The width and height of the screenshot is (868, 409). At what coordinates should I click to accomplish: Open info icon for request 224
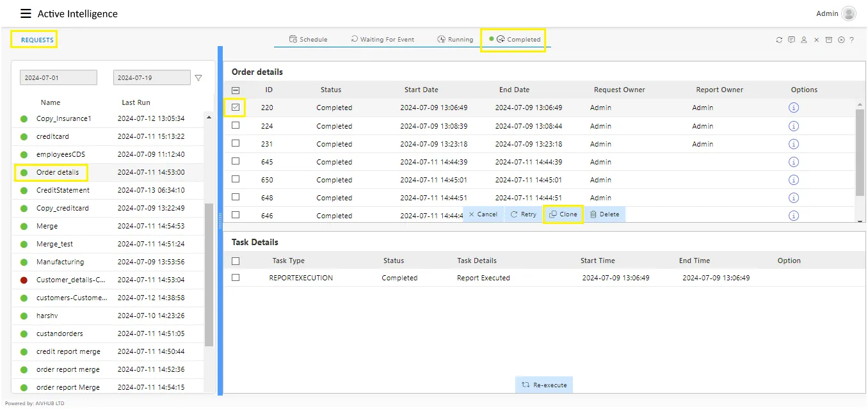click(794, 126)
